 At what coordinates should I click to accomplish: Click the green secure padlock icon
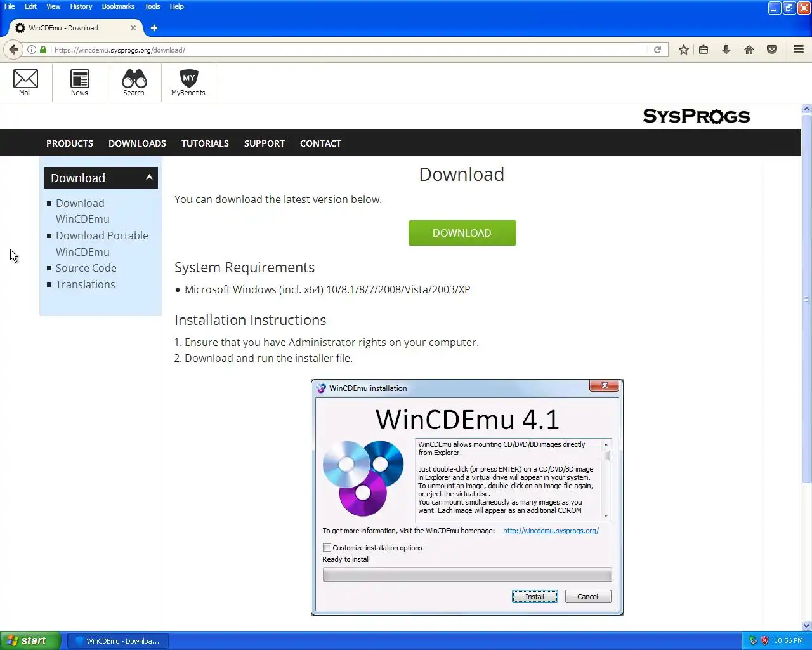(43, 50)
